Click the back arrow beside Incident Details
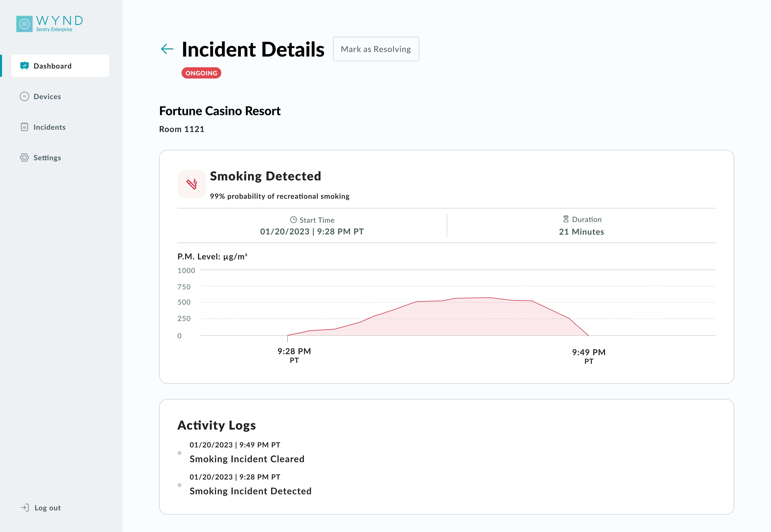This screenshot has height=532, width=771. tap(167, 49)
